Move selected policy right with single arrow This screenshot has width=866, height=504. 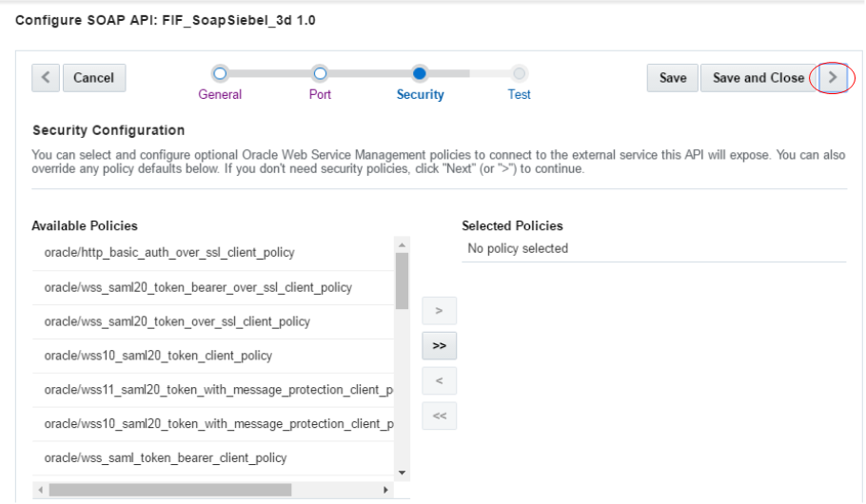click(x=439, y=311)
